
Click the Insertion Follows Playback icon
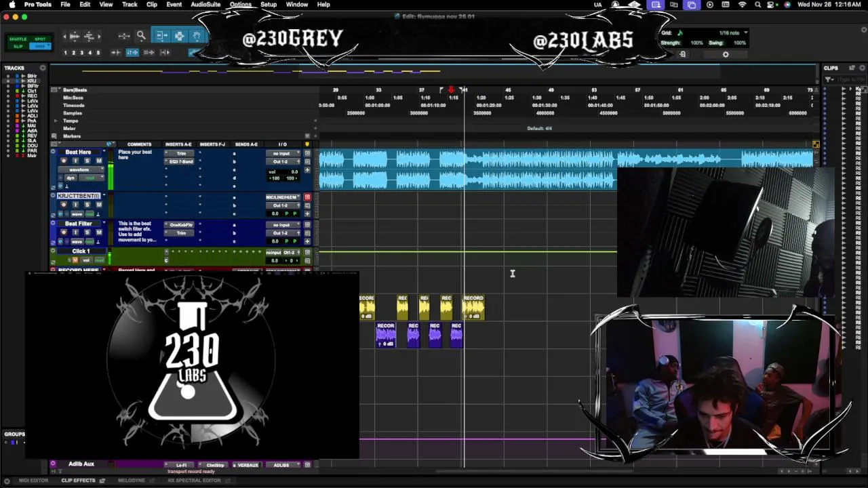pyautogui.click(x=164, y=52)
